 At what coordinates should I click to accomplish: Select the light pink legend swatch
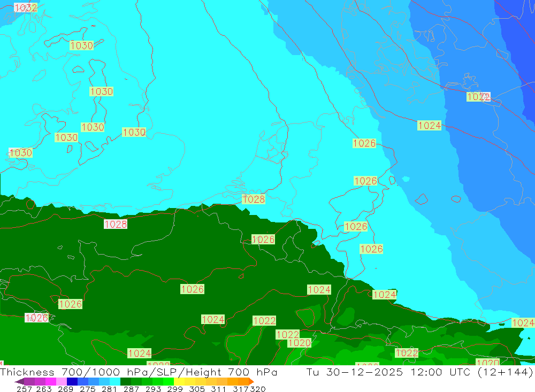(x=62, y=381)
